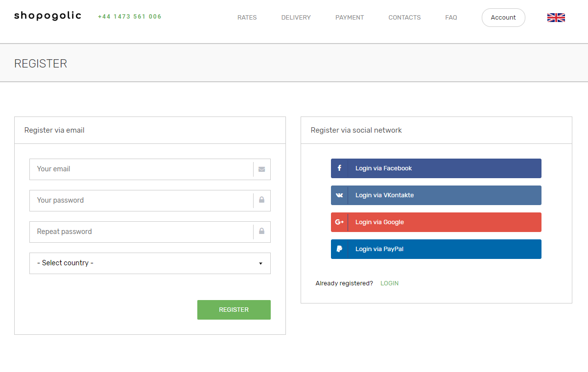This screenshot has width=588, height=372.
Task: Click the VKontakte icon on login button
Action: [x=339, y=195]
